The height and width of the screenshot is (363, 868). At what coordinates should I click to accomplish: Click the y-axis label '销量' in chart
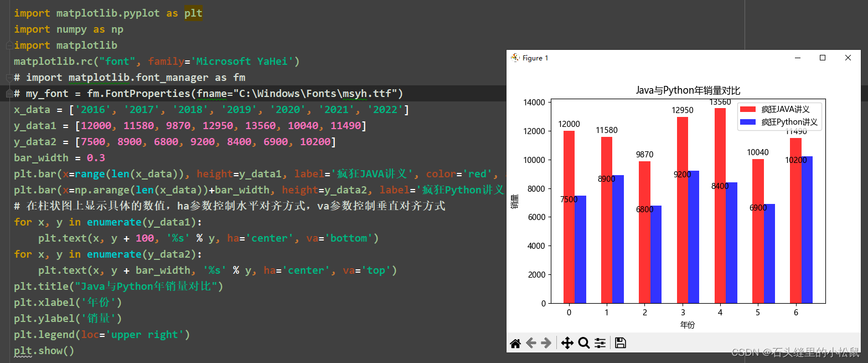tap(515, 202)
